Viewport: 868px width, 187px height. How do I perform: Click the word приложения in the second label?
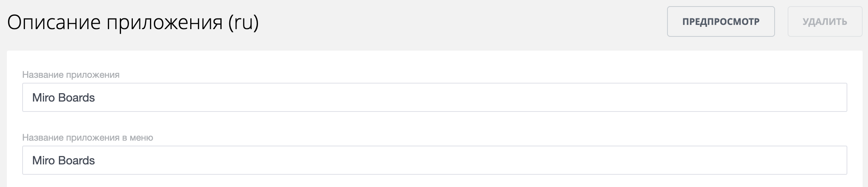93,138
